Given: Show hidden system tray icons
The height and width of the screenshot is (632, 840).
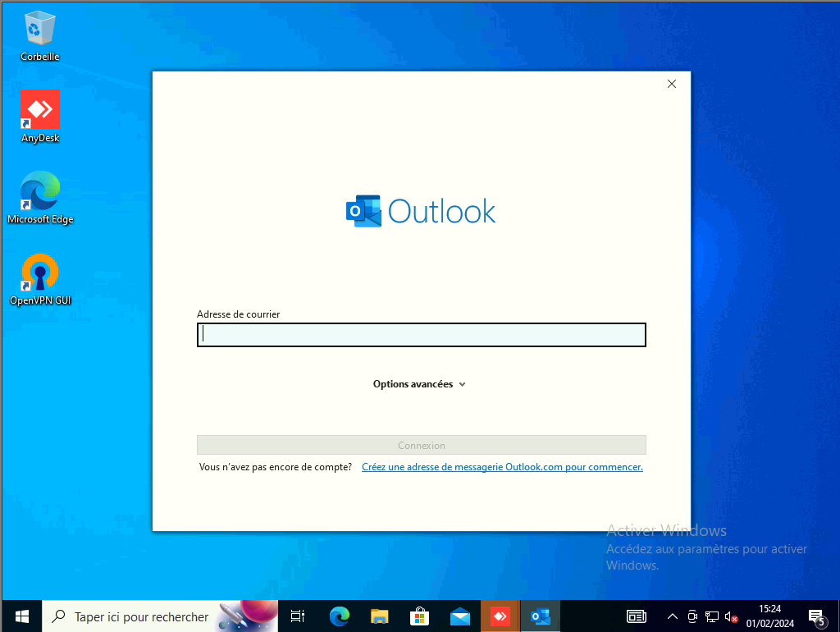Looking at the screenshot, I should tap(673, 616).
